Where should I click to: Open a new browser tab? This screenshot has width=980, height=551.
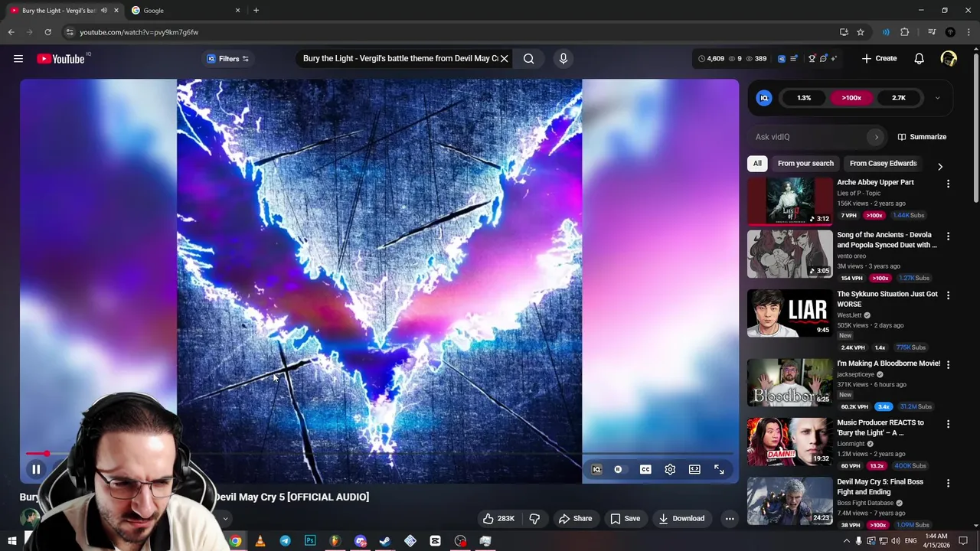(x=256, y=11)
